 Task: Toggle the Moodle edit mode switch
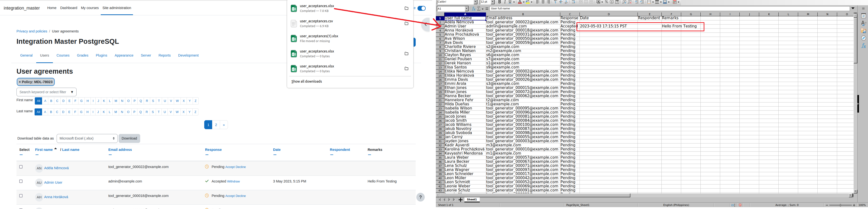(421, 8)
